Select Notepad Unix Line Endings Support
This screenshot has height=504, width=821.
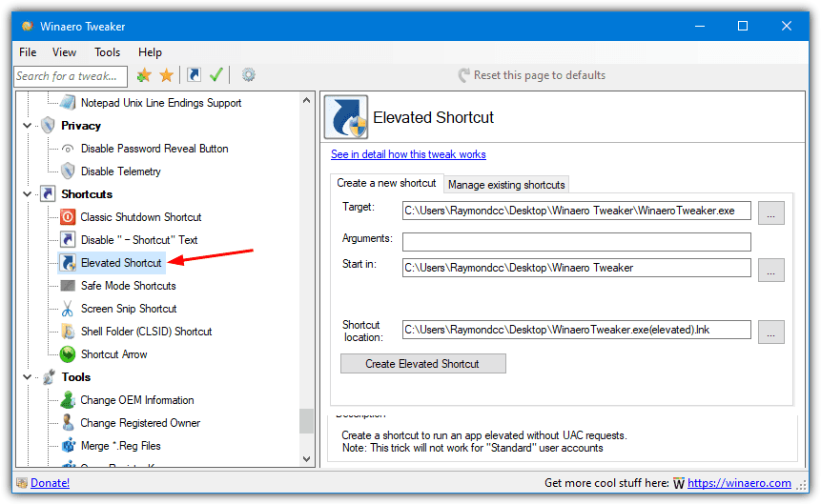[x=161, y=103]
